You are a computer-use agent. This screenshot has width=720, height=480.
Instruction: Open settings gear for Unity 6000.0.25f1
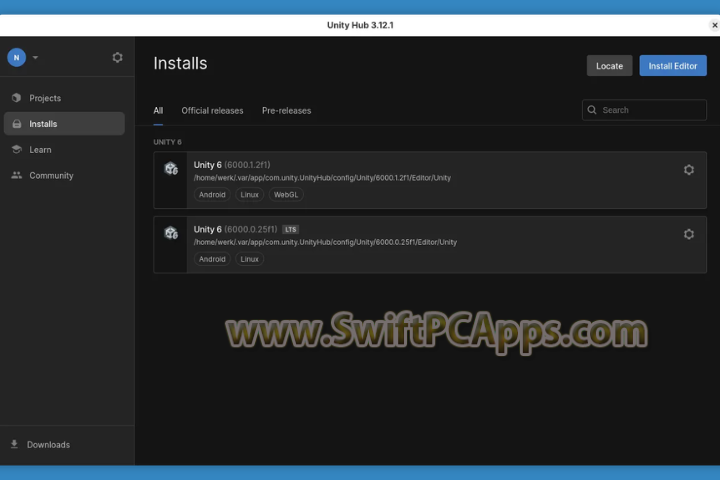point(689,234)
